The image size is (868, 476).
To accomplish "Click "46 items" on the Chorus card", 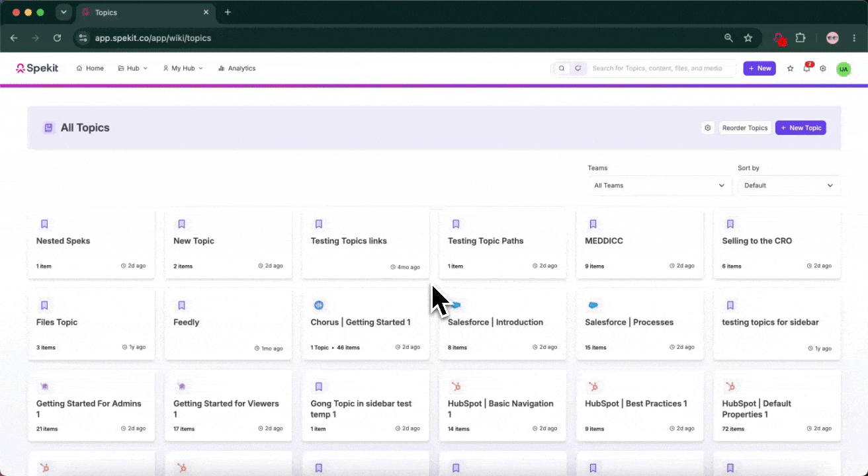I will pos(348,347).
